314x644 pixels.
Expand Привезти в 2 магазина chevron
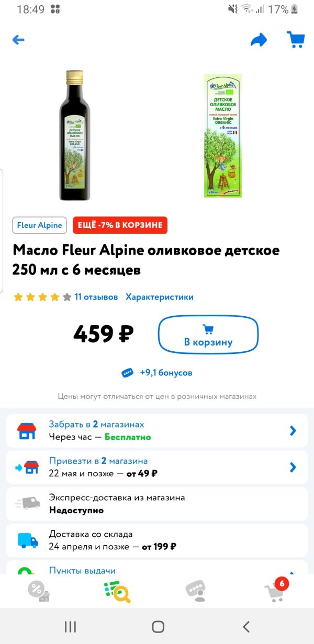coord(293,467)
